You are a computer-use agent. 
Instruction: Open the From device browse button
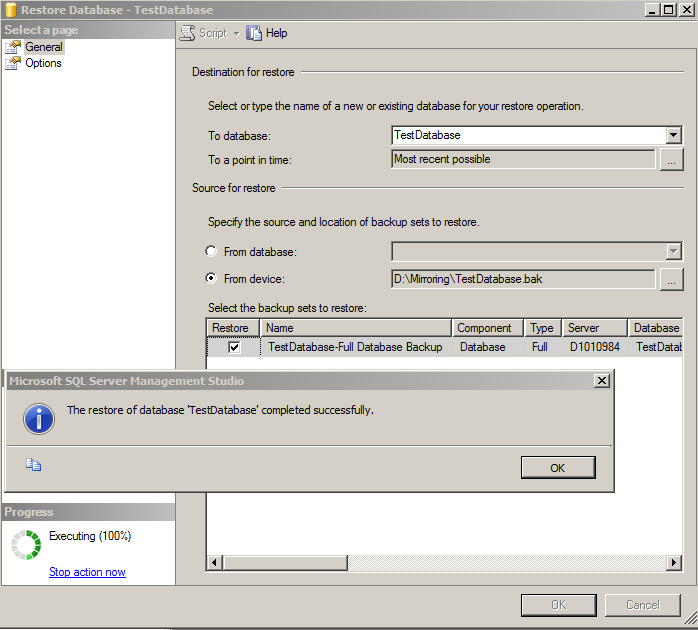click(x=671, y=280)
